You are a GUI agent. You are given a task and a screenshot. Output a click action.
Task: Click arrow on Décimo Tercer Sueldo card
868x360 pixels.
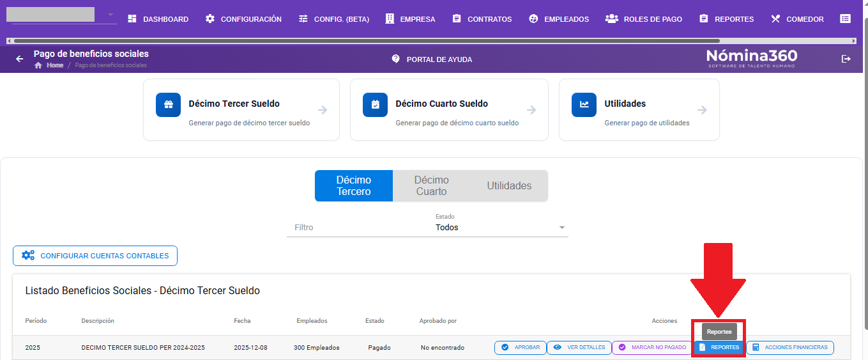click(x=323, y=110)
